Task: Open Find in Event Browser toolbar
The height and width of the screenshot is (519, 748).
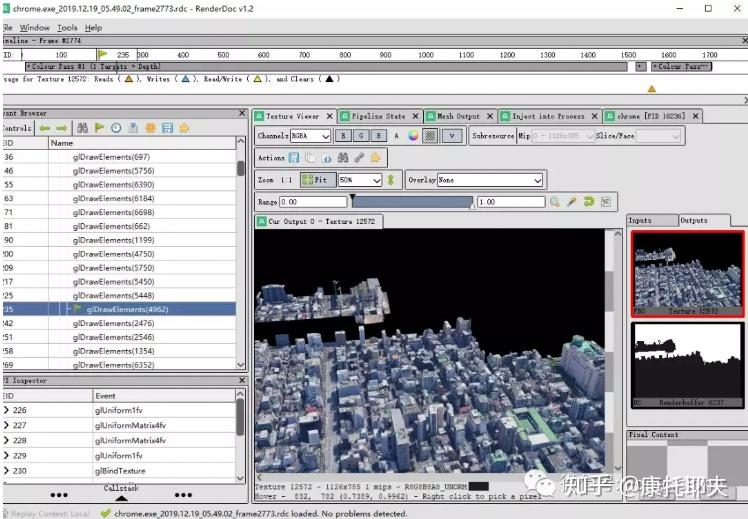Action: tap(83, 128)
